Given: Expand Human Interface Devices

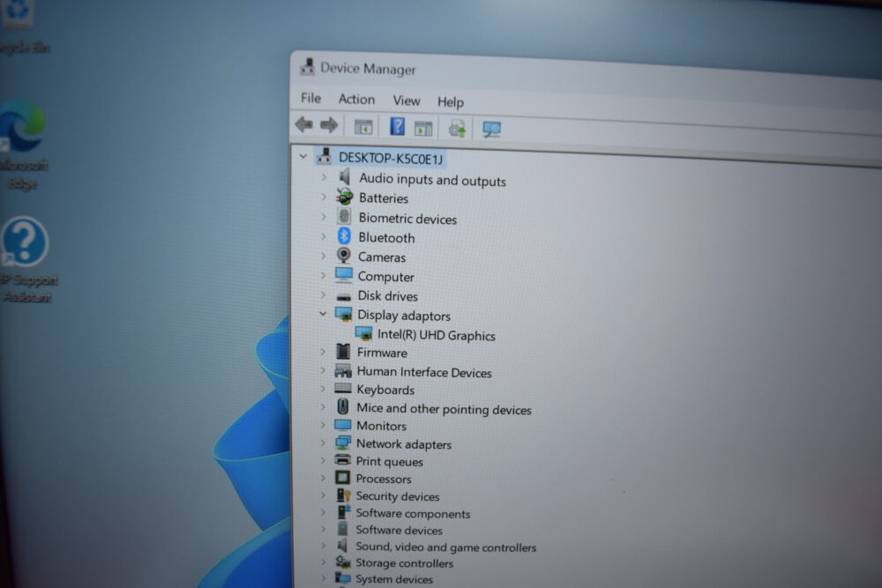Looking at the screenshot, I should click(x=323, y=370).
